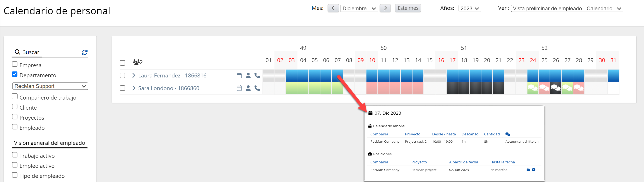Open calendar icon for Laura Fernandez
The width and height of the screenshot is (644, 182).
pos(239,75)
